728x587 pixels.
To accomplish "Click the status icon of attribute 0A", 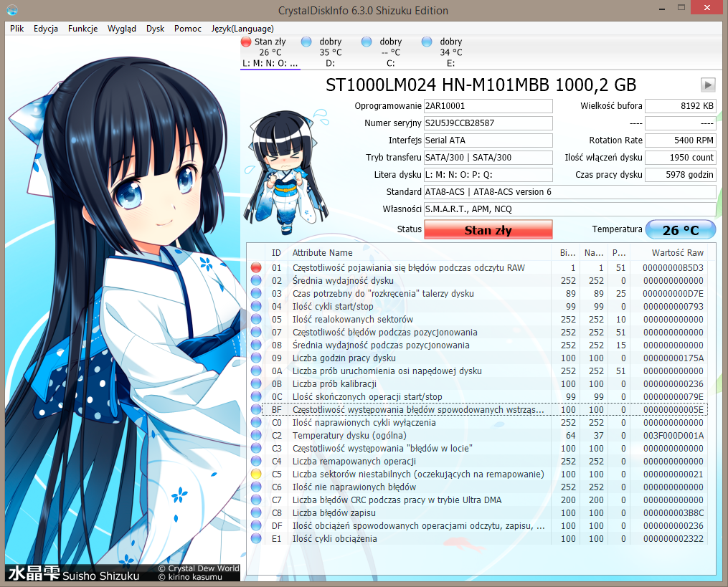I will (256, 371).
